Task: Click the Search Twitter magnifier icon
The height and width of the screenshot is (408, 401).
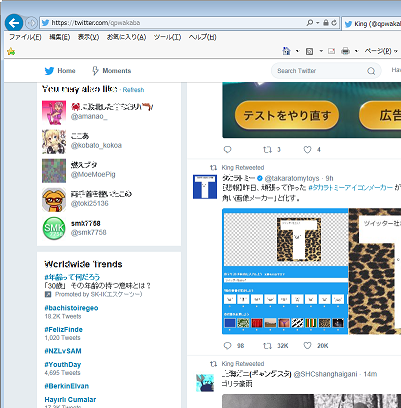Action: tap(371, 71)
